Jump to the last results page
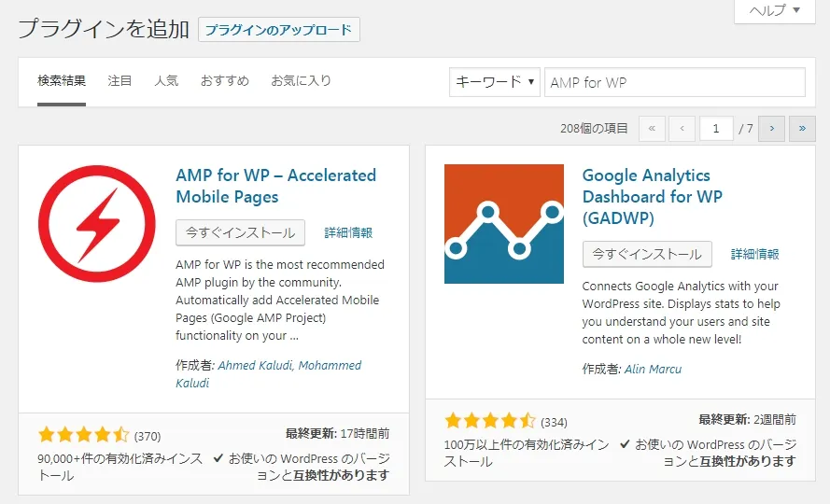Image resolution: width=830 pixels, height=504 pixels. 803,129
